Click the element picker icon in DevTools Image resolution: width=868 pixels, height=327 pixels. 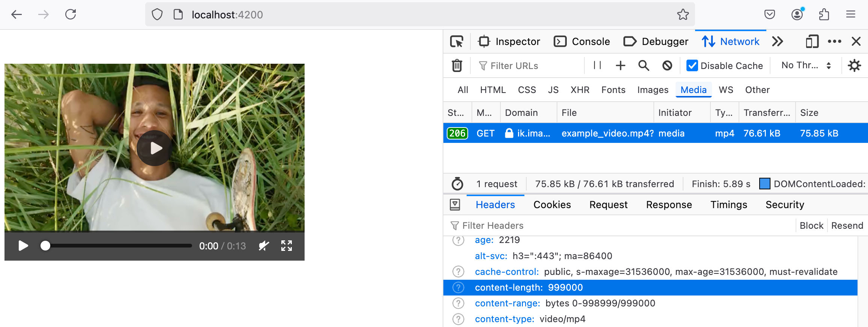click(457, 41)
